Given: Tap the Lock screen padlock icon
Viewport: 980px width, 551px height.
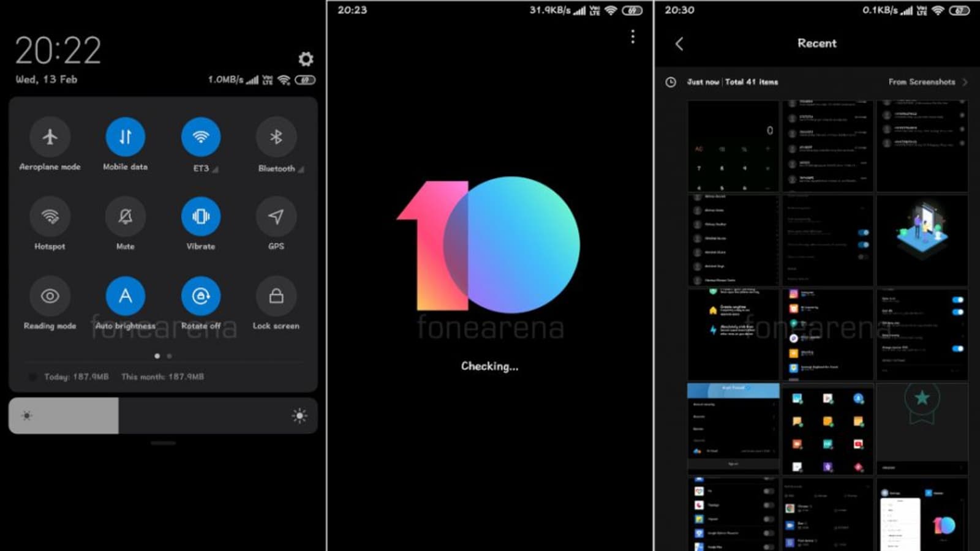Looking at the screenshot, I should [276, 296].
